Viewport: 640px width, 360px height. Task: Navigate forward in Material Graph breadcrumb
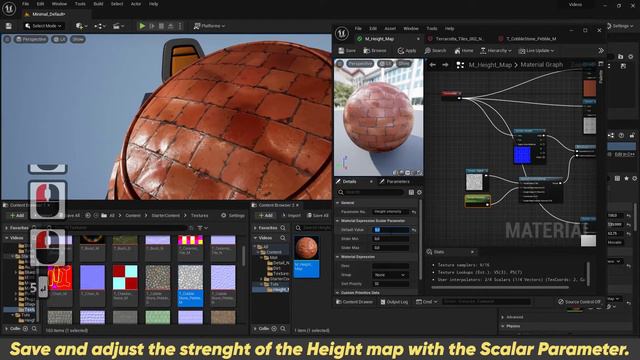[x=445, y=65]
